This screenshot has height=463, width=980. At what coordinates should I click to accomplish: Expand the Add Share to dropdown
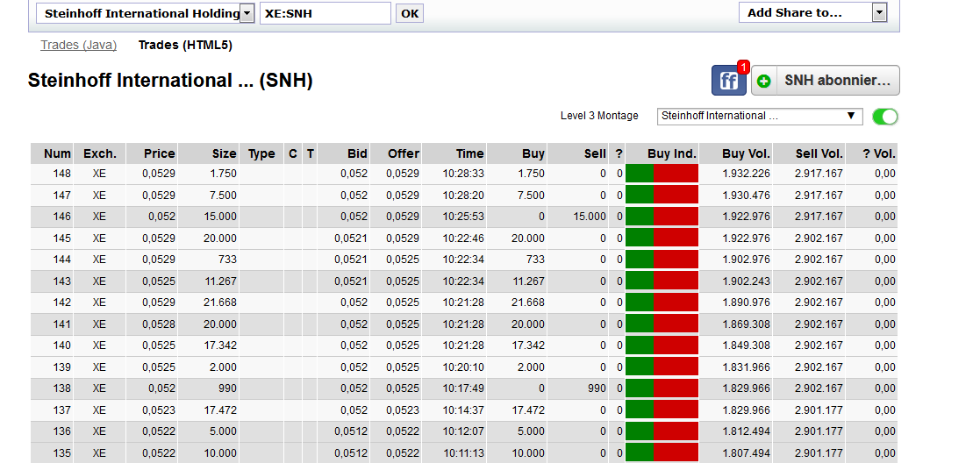[879, 12]
